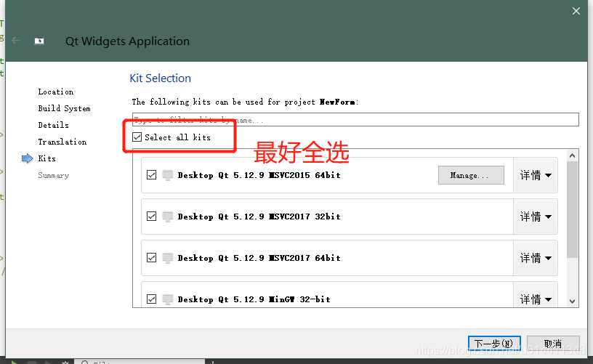593x364 pixels.
Task: Click the monitor icon of MSVC2017 64bit kit
Action: pyautogui.click(x=168, y=258)
